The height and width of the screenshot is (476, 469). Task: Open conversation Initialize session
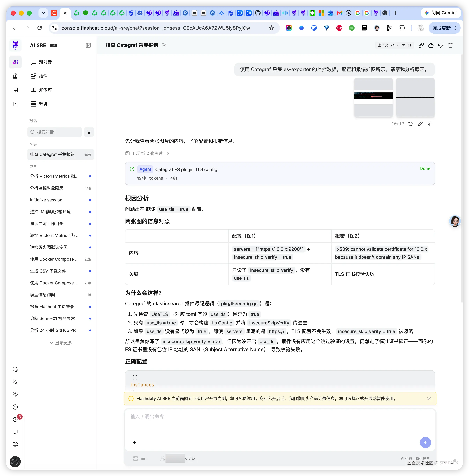[x=60, y=200]
